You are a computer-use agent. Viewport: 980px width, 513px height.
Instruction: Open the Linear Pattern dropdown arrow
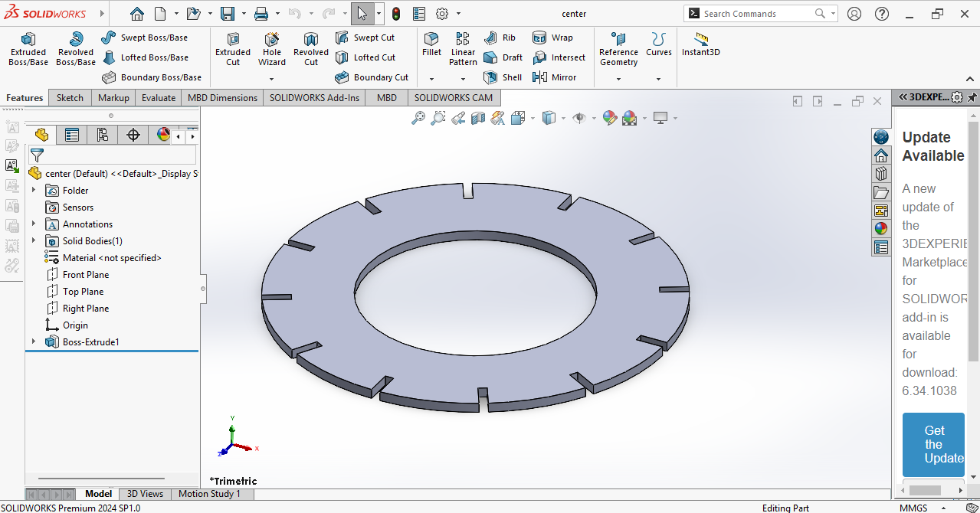tap(463, 79)
